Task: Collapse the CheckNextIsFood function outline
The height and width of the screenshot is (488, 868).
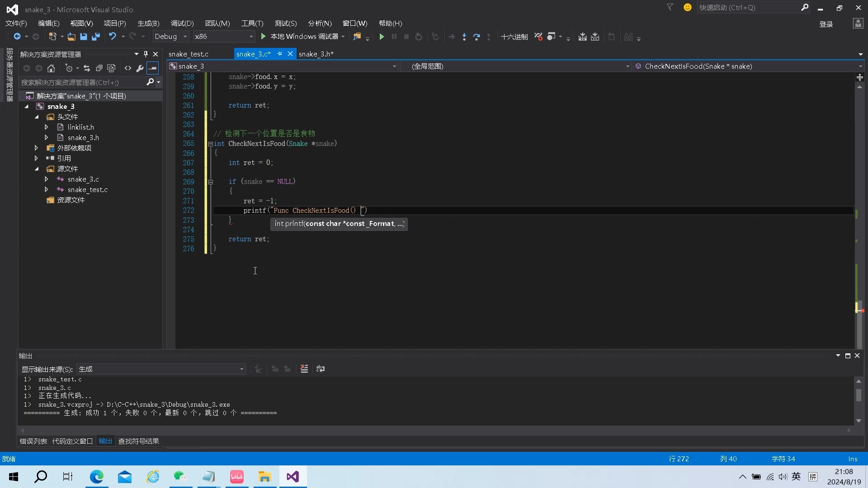Action: click(x=210, y=144)
